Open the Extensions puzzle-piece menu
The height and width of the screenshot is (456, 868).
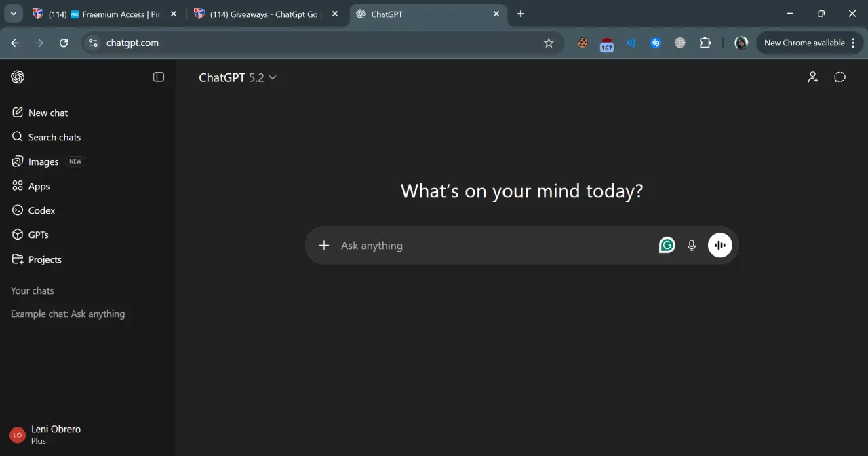705,43
